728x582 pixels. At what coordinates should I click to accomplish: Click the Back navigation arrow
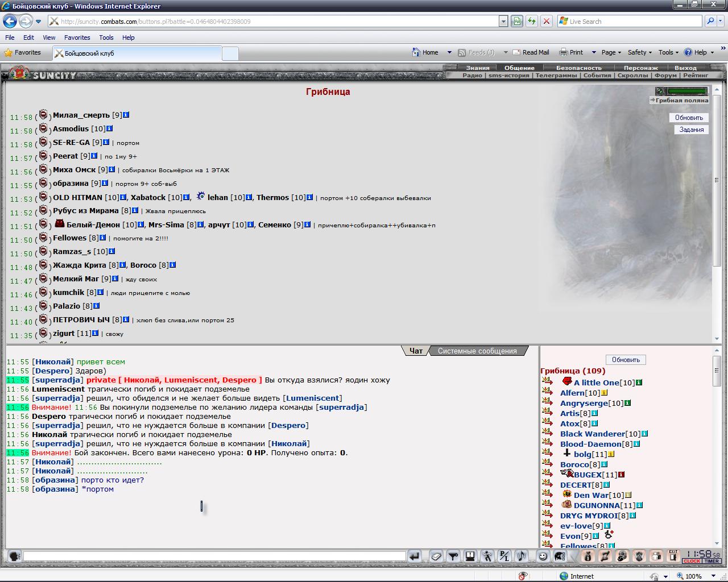[10, 22]
